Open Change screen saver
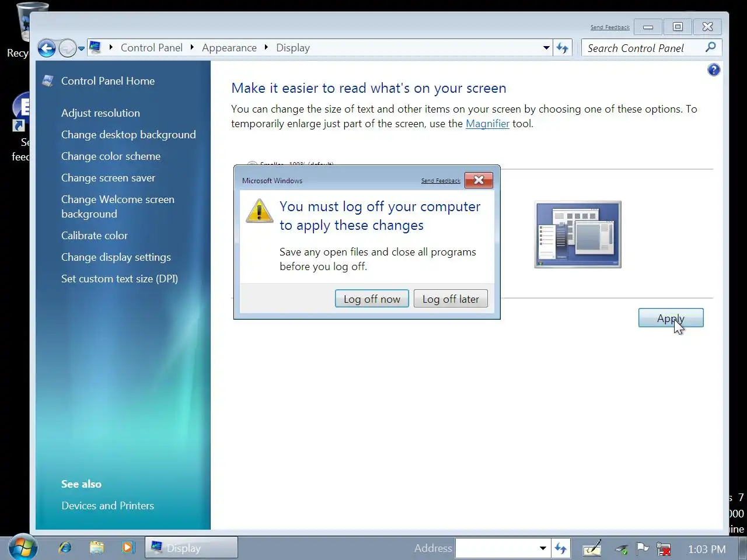The width and height of the screenshot is (747, 560). [x=108, y=178]
